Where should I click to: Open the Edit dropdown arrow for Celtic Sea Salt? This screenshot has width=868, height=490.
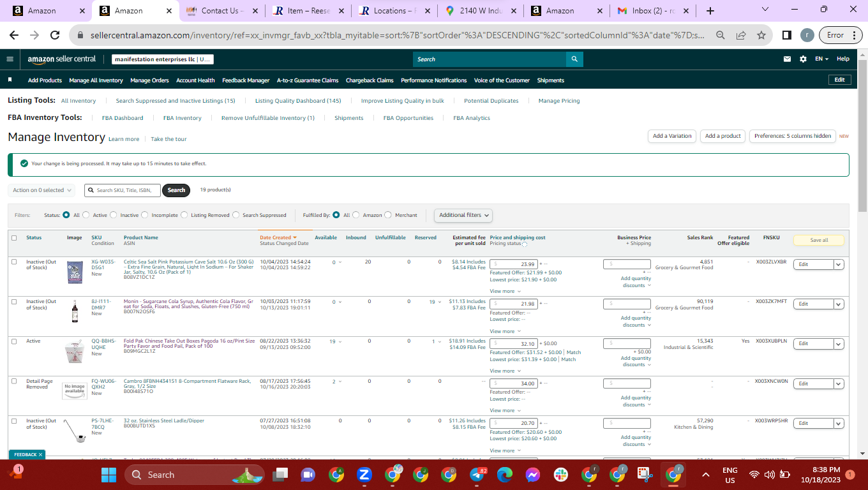pos(839,264)
